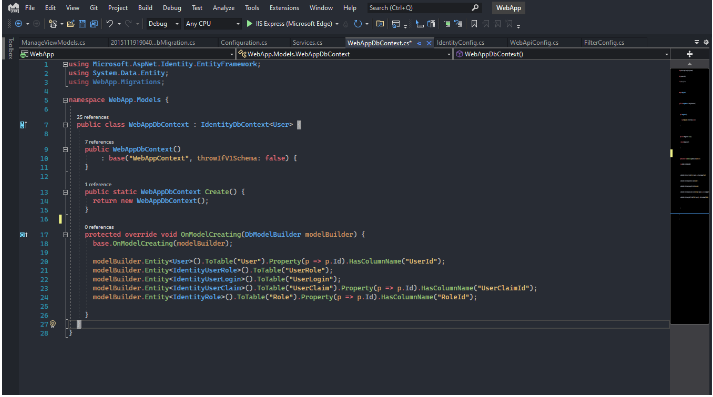Open the Any CPU platform dropdown
The height and width of the screenshot is (397, 713).
tap(212, 24)
